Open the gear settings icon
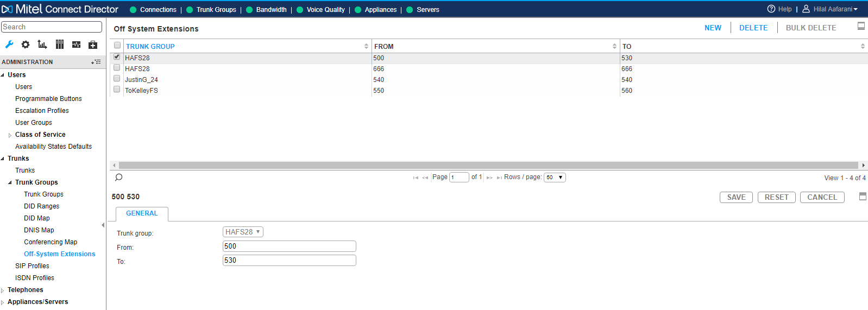The height and width of the screenshot is (310, 868). tap(26, 45)
